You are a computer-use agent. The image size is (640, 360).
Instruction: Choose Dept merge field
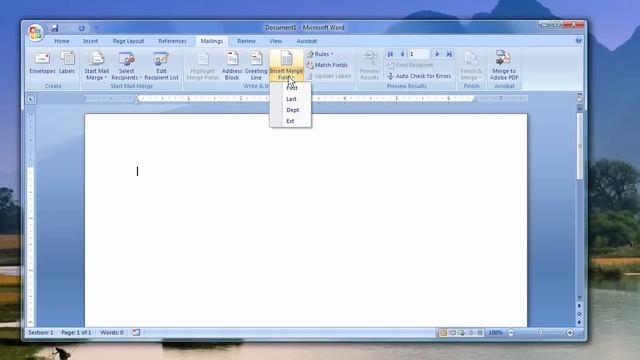tap(292, 110)
